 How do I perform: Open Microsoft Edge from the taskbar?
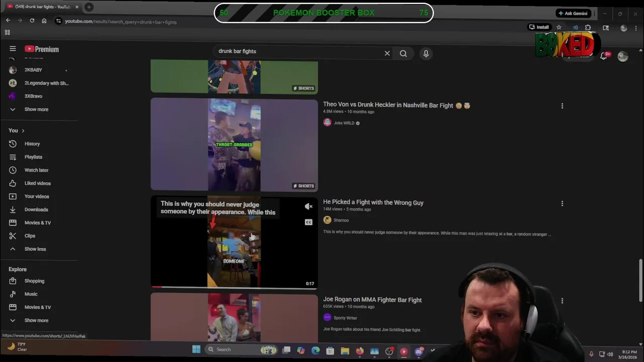point(315,350)
